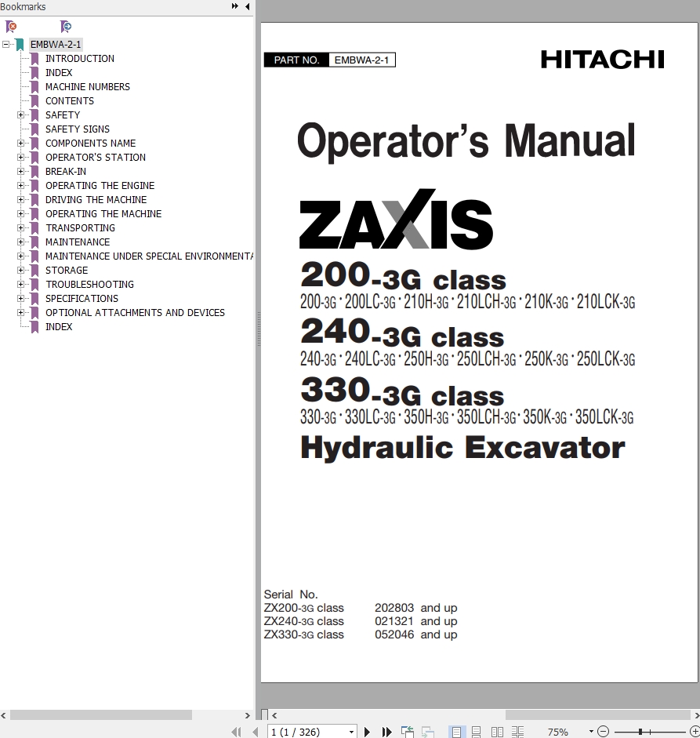Screen dimensions: 700x738
Task: Expand MAINTENANCE UNDER SPECIAL ENVIRONMENT bookmark
Action: [20, 256]
